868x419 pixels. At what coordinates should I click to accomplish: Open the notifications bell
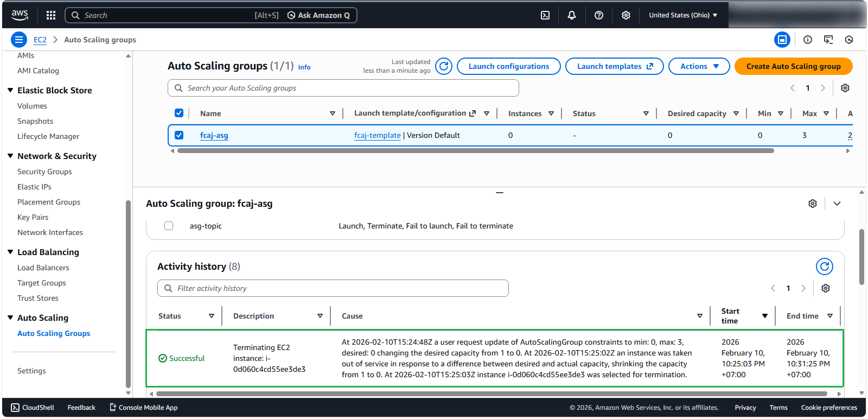(x=572, y=15)
